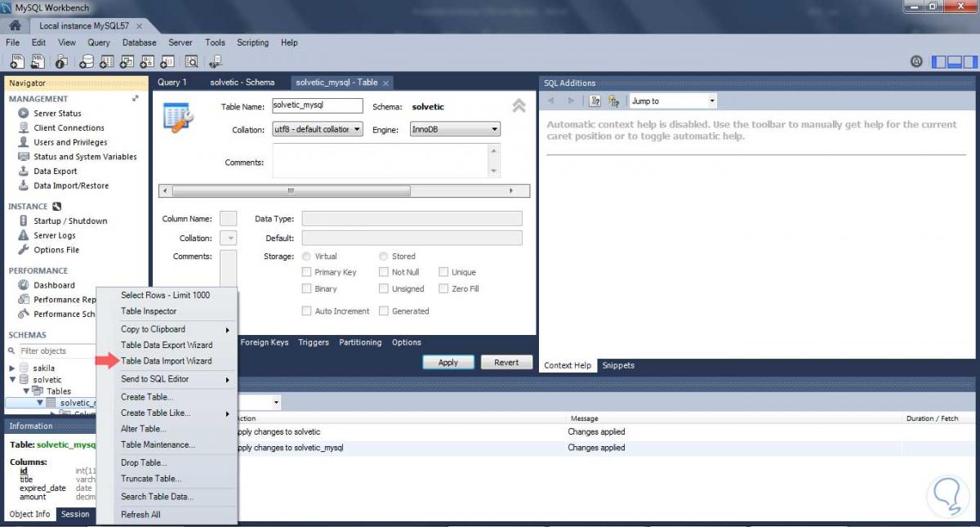Select the Virtual storage radio button
Image resolution: width=980 pixels, height=527 pixels.
point(307,257)
